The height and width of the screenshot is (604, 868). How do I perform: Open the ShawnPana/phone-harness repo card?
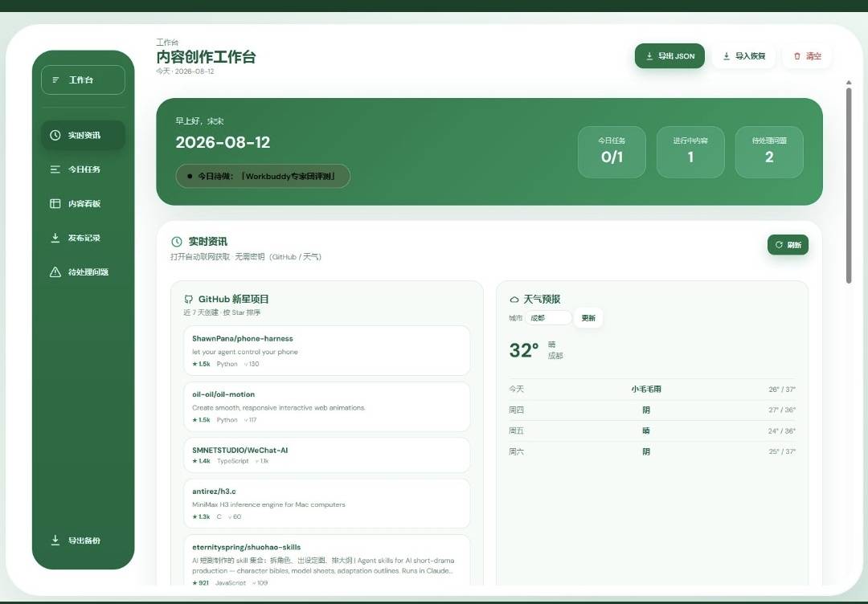tap(326, 351)
